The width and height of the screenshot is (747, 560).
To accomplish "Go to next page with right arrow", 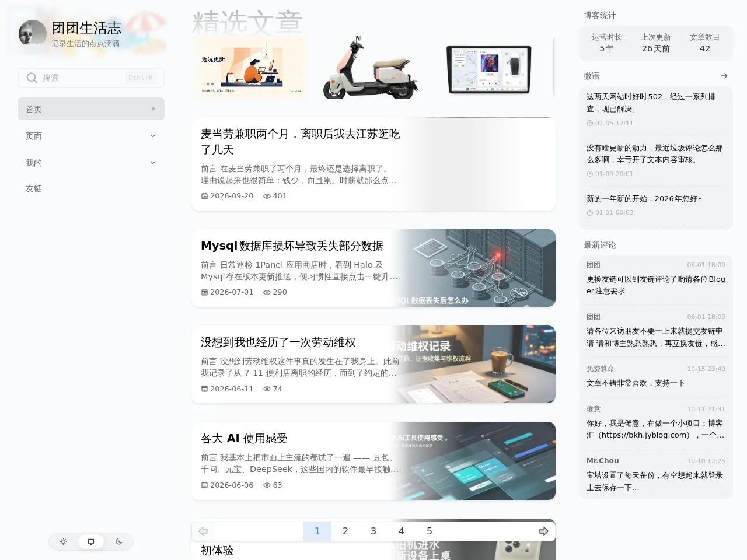I will tap(544, 531).
